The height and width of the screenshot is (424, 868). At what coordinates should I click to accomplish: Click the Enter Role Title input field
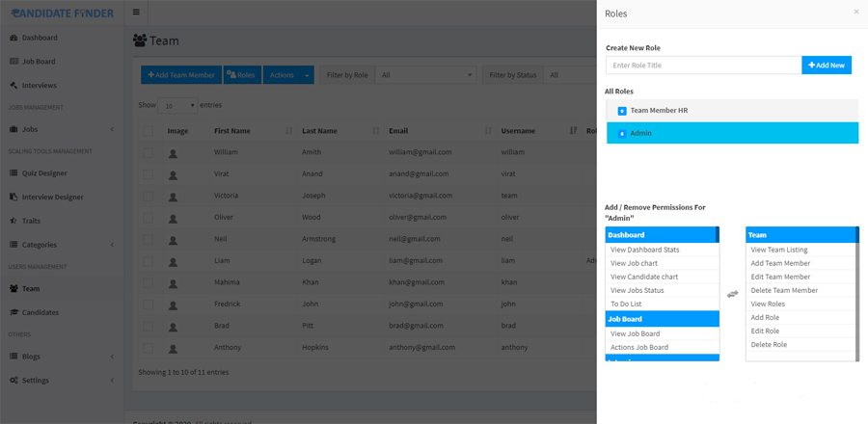tap(703, 66)
